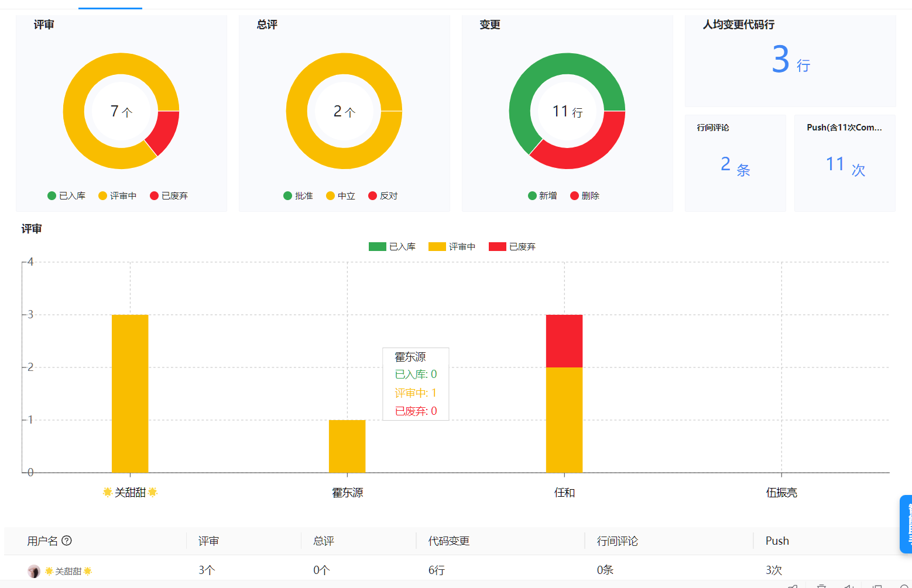Click the 关甜甜 username in the table
Screen dimensions: 912x588
(68, 571)
